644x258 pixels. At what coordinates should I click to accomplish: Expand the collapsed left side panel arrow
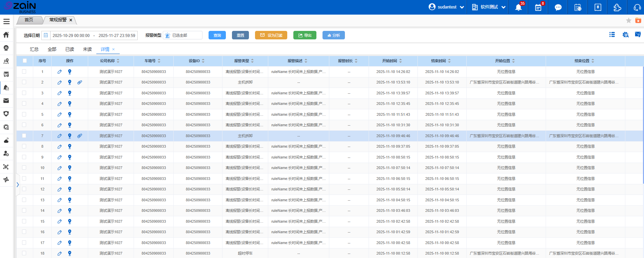[x=18, y=185]
